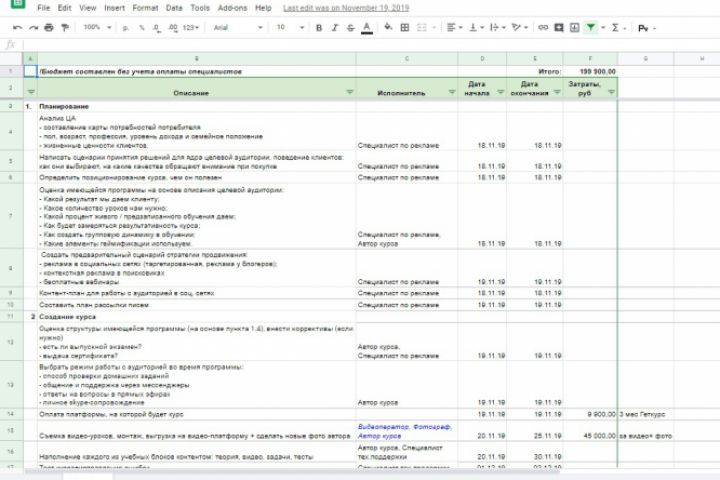
Task: Click the Insert comment icon
Action: [x=559, y=28]
